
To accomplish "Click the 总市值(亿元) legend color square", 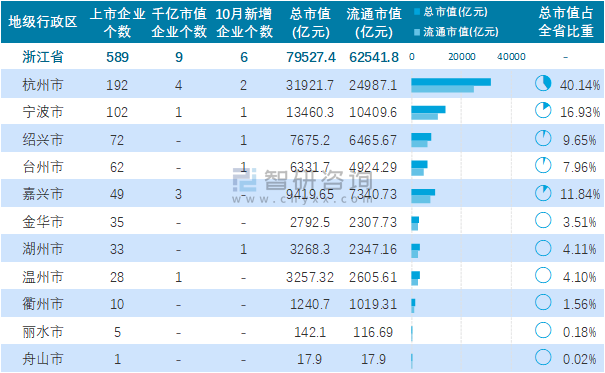I will 417,12.
